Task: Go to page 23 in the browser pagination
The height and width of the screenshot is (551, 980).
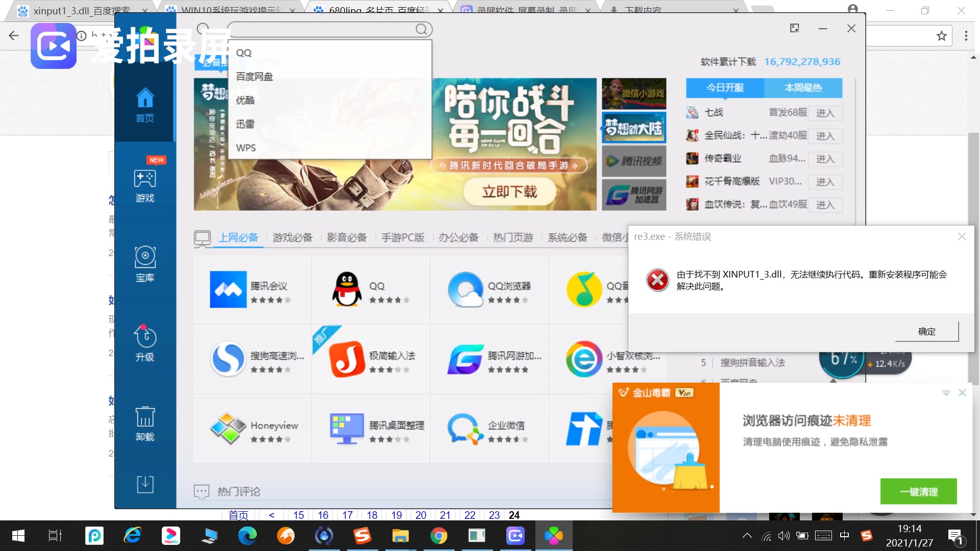Action: pyautogui.click(x=494, y=515)
